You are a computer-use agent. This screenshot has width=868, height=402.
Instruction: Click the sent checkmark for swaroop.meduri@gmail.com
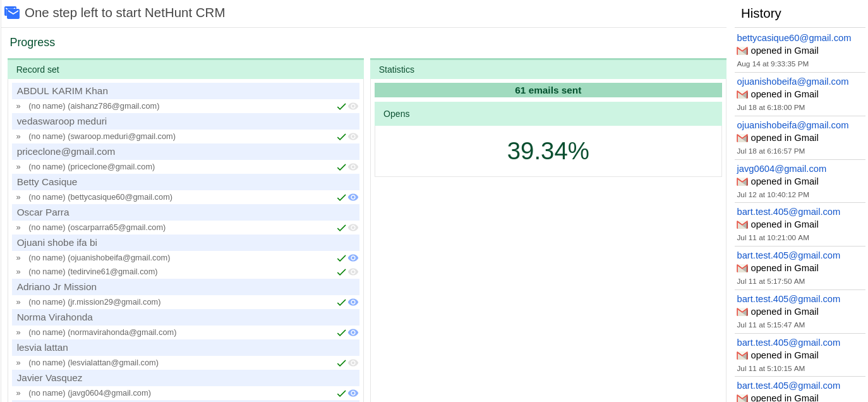coord(341,137)
